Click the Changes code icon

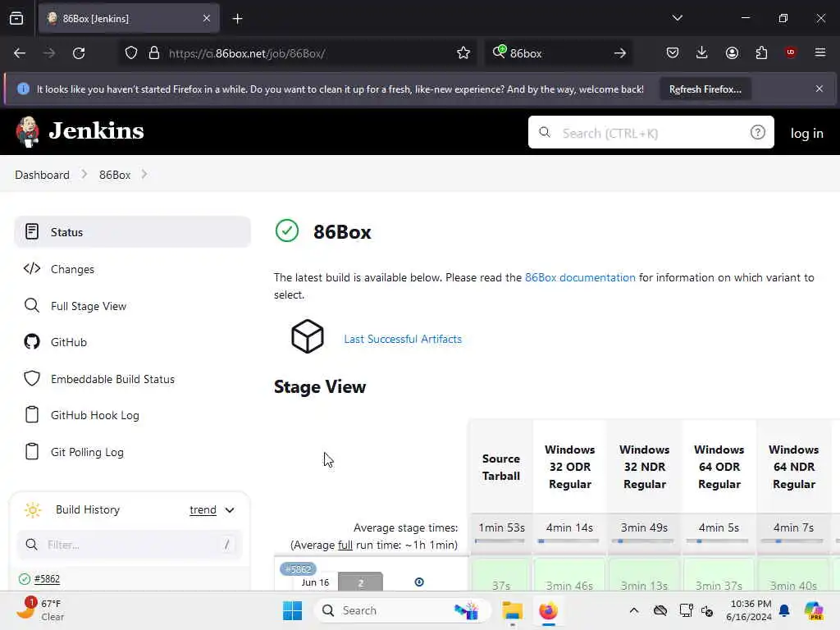32,268
